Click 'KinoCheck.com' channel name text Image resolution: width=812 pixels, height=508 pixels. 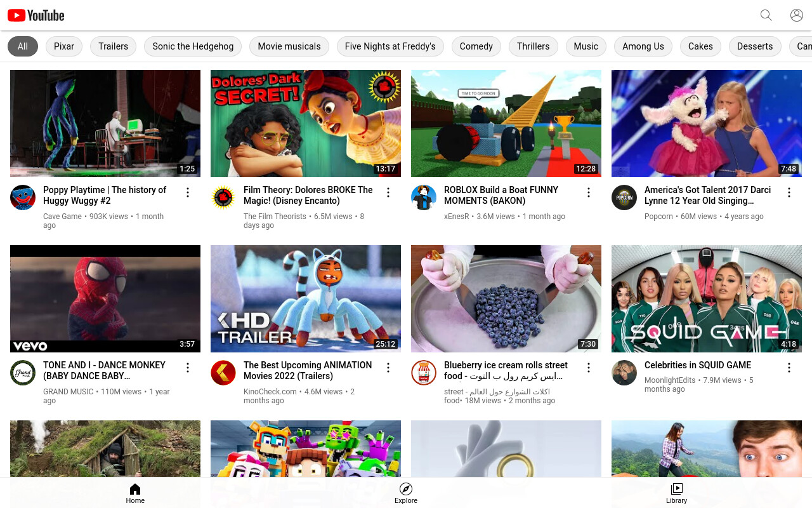click(270, 392)
